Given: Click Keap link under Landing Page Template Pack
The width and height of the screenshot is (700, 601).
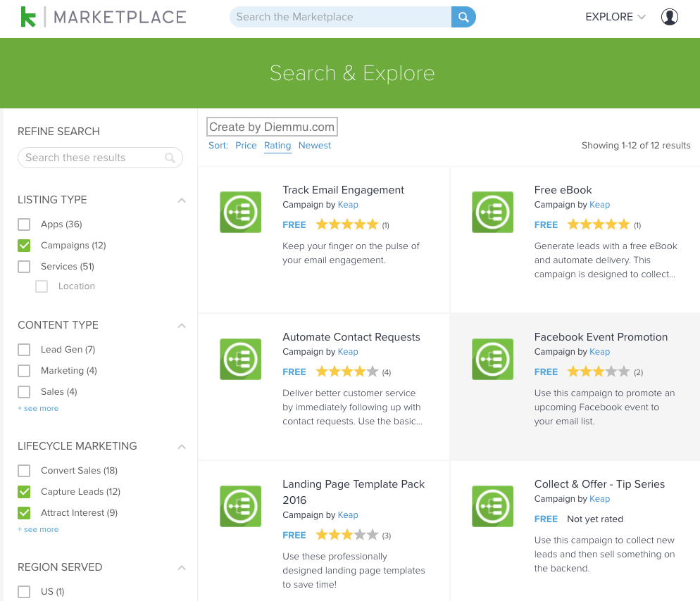Looking at the screenshot, I should pyautogui.click(x=348, y=515).
